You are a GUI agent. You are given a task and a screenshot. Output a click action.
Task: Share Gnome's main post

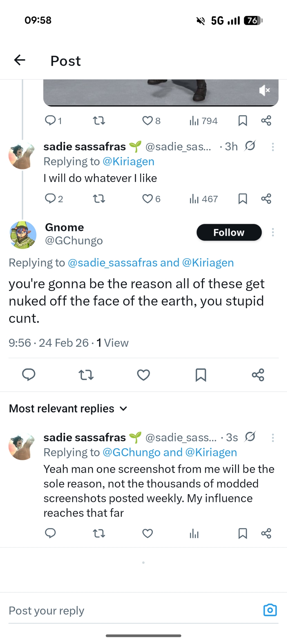click(x=258, y=375)
